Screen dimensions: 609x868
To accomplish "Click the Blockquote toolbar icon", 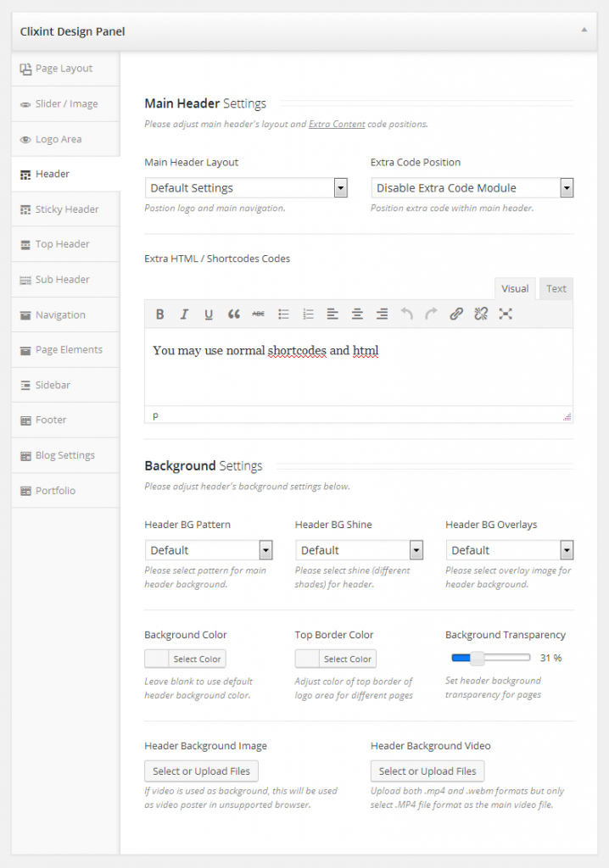I will pyautogui.click(x=234, y=314).
